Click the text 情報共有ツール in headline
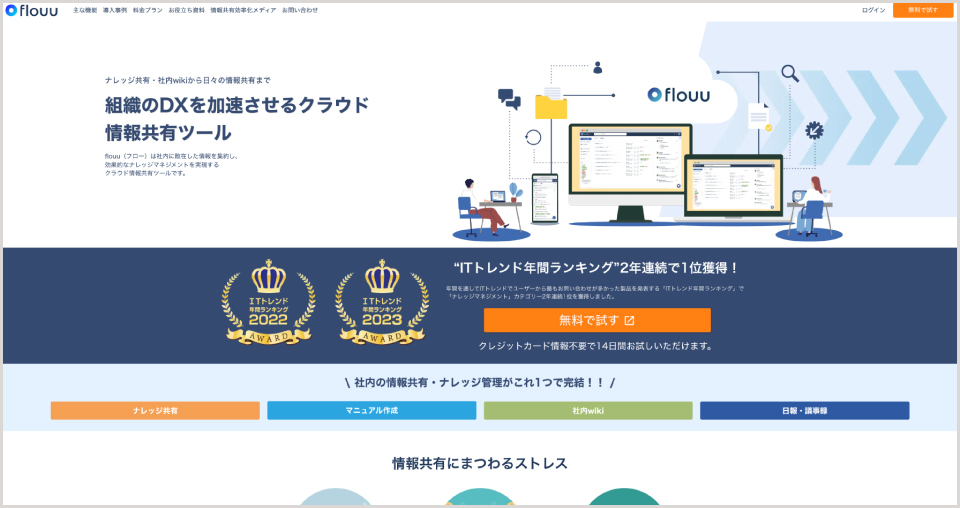The height and width of the screenshot is (508, 960). (168, 133)
